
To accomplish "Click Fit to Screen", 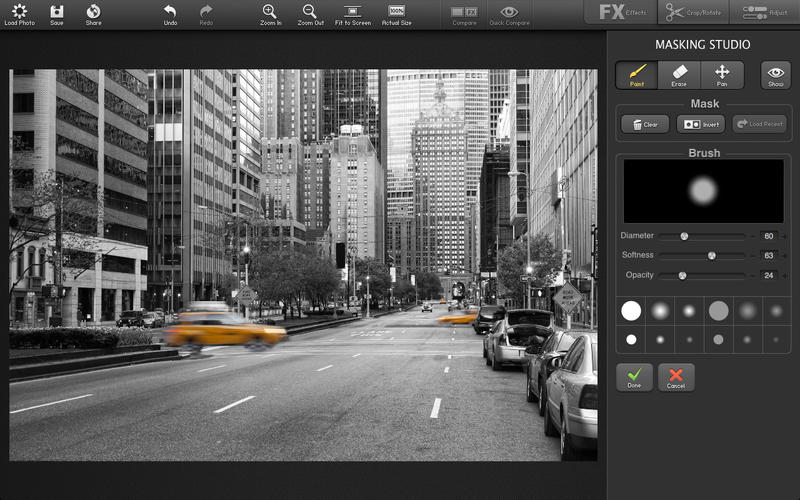I will pos(353,14).
